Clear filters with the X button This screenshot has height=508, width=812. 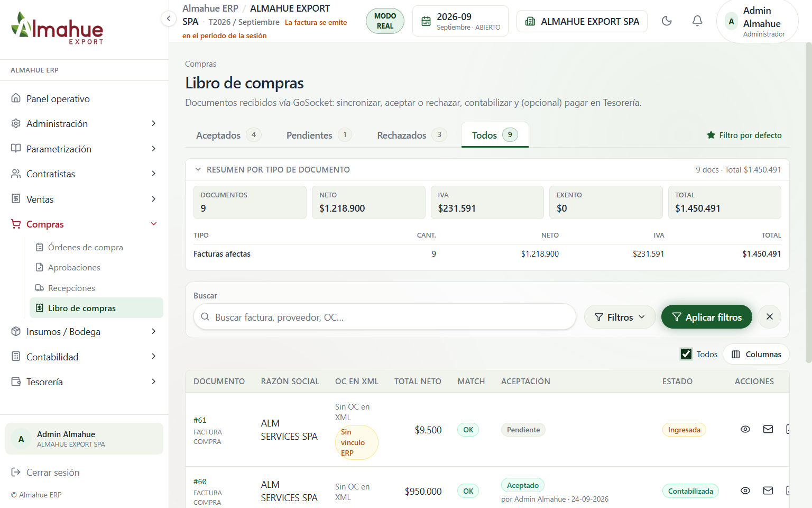click(x=769, y=317)
